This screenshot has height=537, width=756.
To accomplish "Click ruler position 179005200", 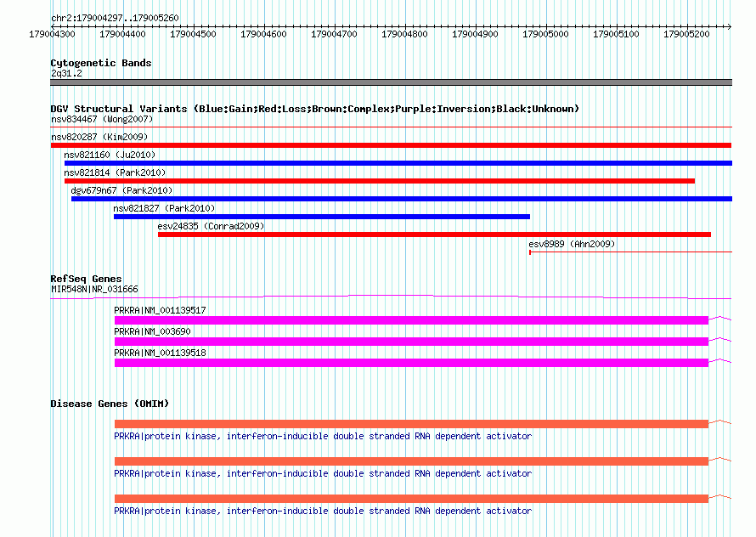I will coord(686,34).
